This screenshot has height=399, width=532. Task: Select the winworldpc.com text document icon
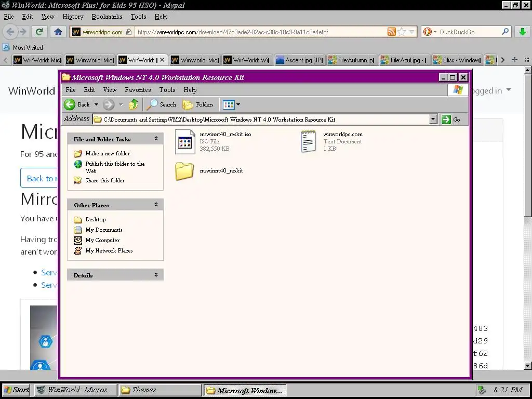(x=309, y=141)
